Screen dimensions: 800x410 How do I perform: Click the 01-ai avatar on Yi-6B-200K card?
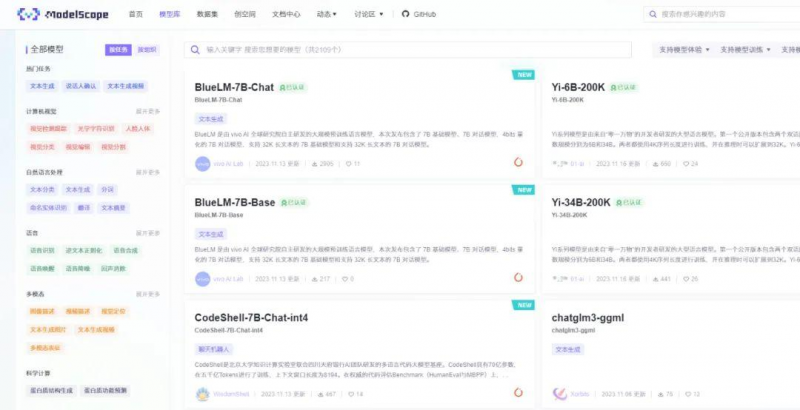pos(560,164)
